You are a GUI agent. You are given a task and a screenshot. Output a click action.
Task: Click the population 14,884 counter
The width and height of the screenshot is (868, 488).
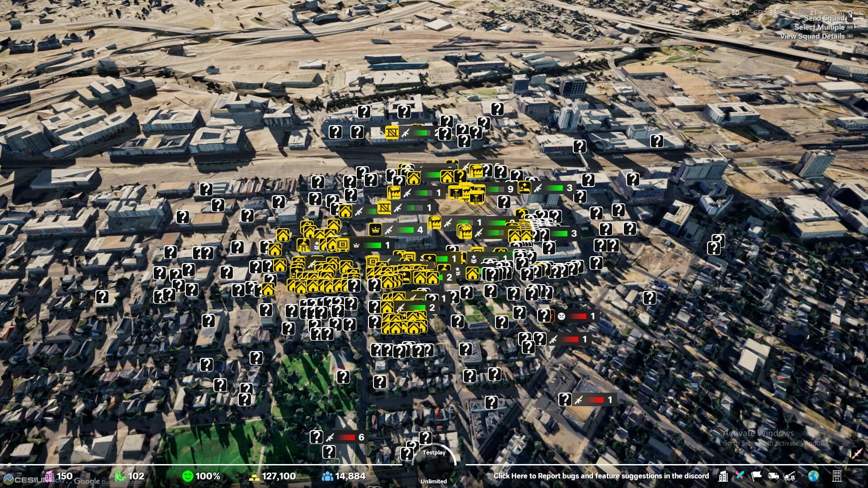344,476
